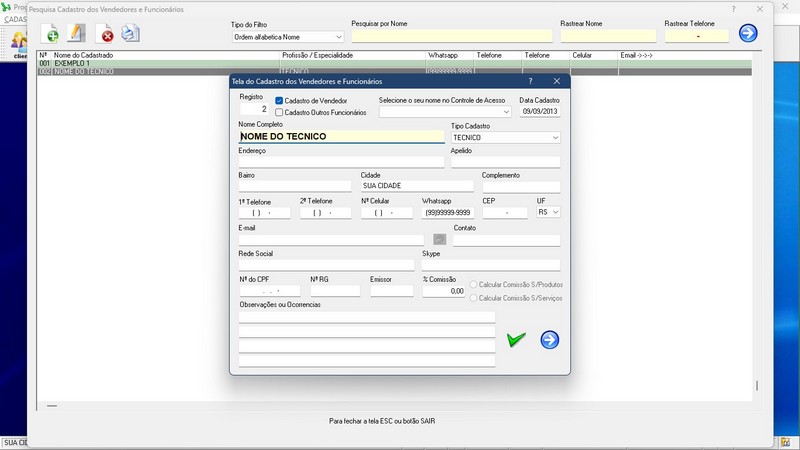This screenshot has height=450, width=800.
Task: Click the Nº RG field
Action: pos(335,291)
